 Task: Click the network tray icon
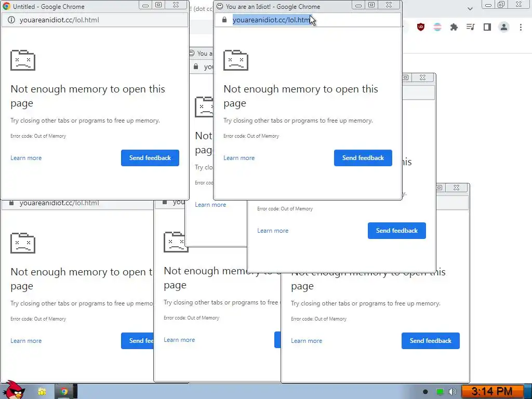click(x=440, y=392)
